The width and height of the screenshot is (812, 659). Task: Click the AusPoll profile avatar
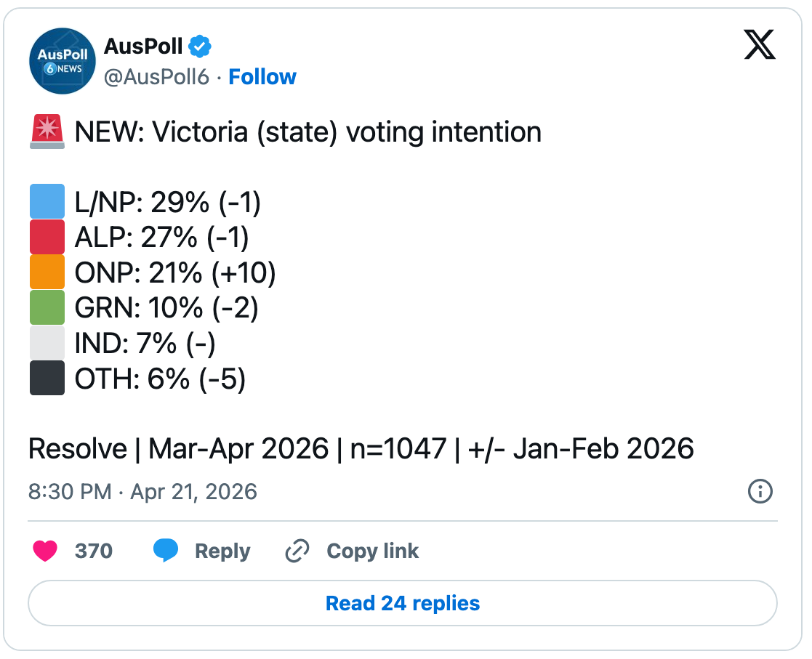[63, 61]
